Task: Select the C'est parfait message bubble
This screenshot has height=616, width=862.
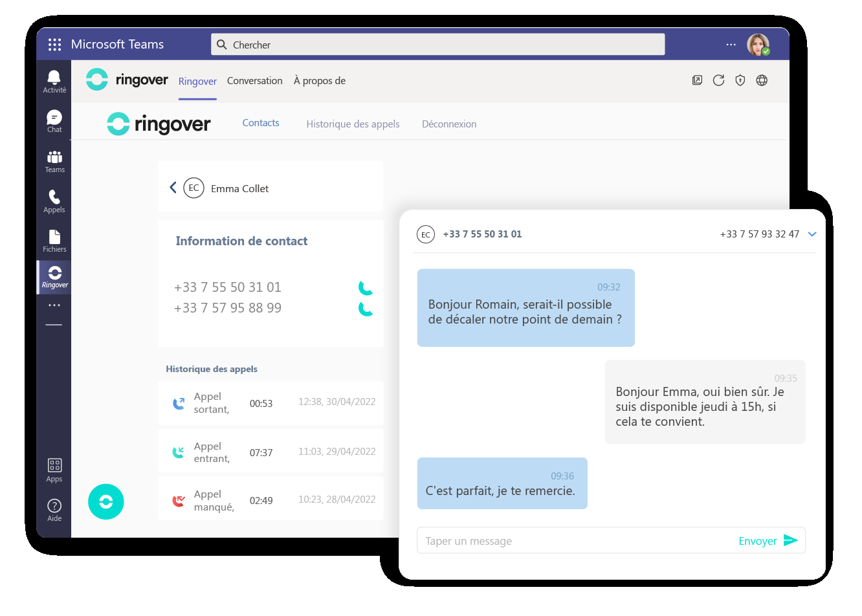Action: (x=502, y=483)
